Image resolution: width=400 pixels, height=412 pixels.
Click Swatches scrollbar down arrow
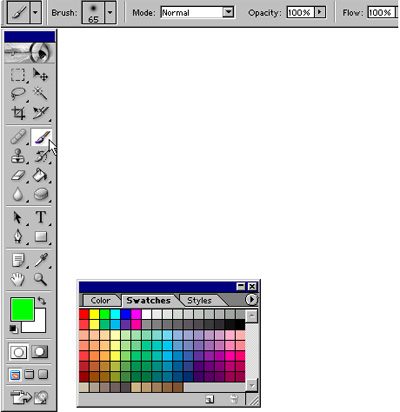(x=252, y=386)
